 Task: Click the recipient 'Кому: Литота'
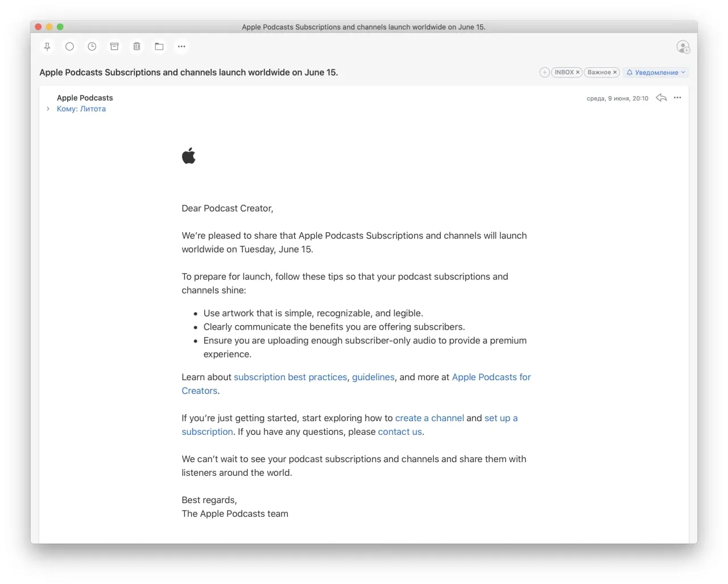tap(81, 109)
